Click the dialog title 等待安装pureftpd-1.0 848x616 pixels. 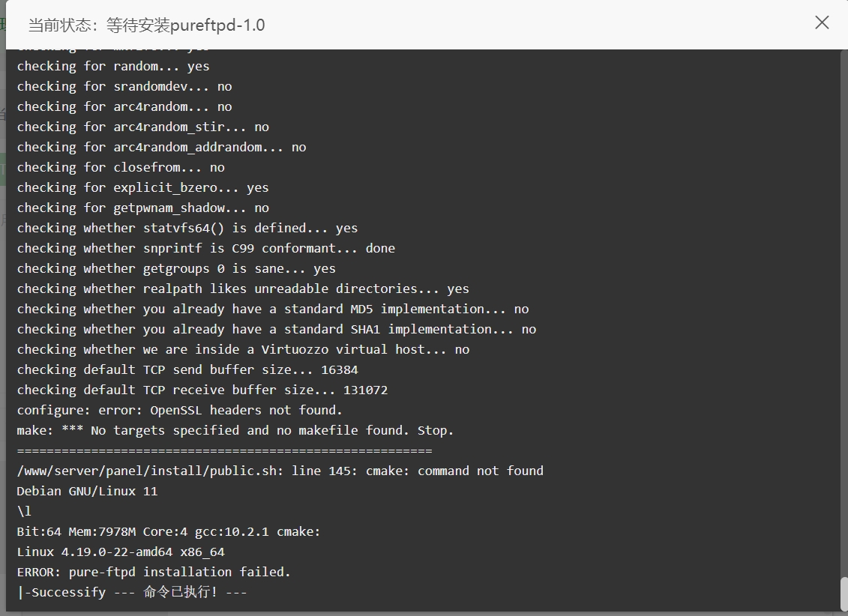click(x=185, y=25)
